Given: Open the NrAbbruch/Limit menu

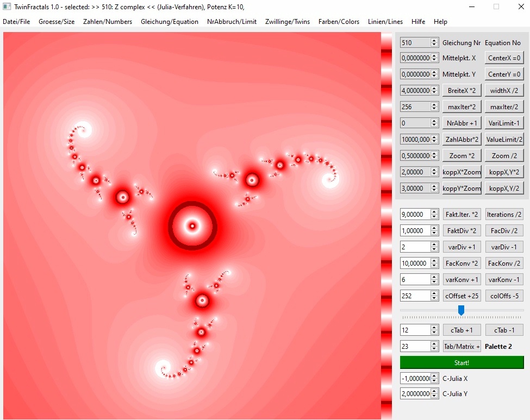Looking at the screenshot, I should click(x=232, y=22).
